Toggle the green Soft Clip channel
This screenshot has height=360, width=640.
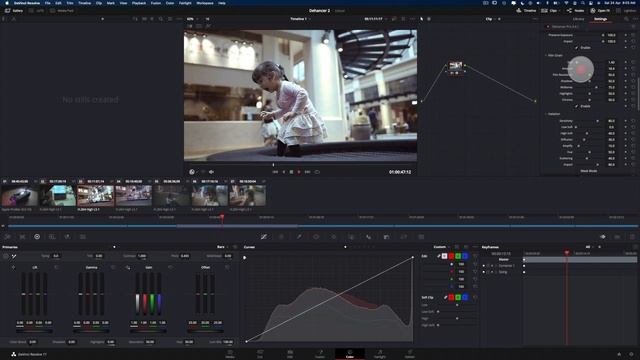point(458,298)
